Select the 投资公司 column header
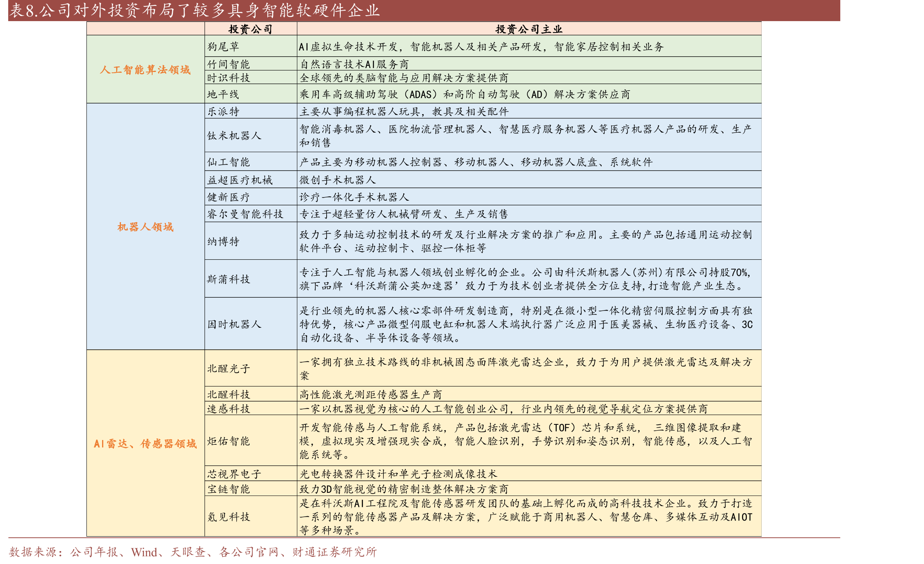 [251, 29]
